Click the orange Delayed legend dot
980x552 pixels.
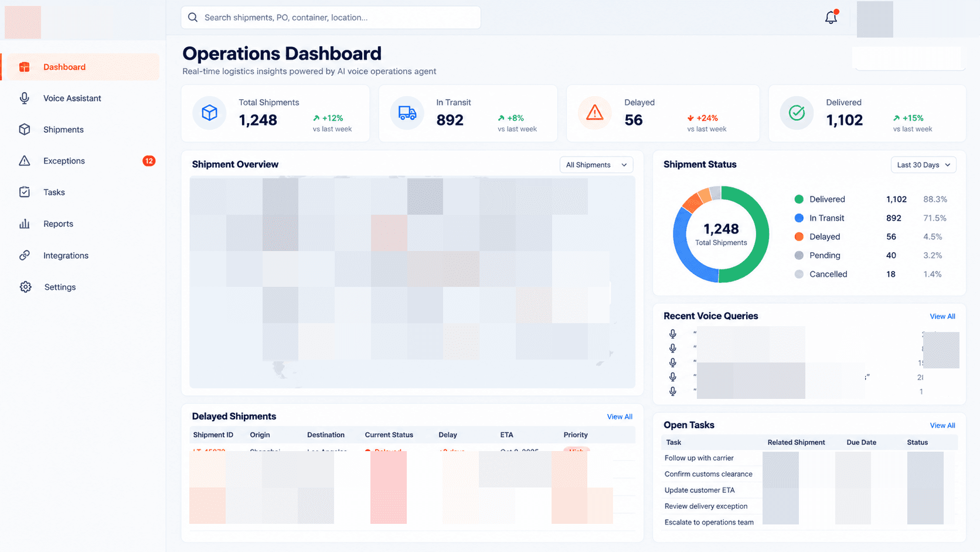(x=799, y=236)
